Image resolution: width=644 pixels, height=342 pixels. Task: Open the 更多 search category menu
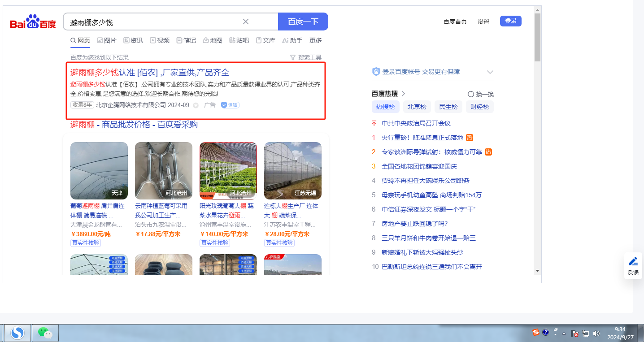click(316, 40)
